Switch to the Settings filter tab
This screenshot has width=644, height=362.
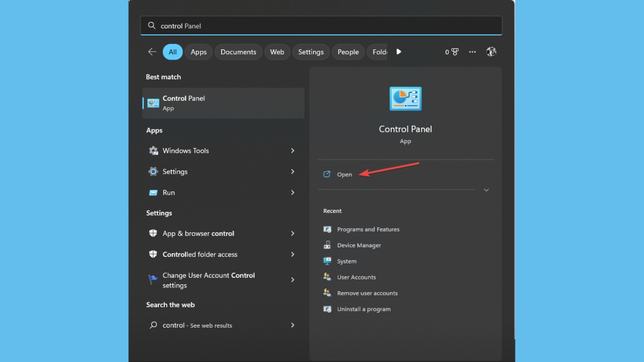[311, 52]
